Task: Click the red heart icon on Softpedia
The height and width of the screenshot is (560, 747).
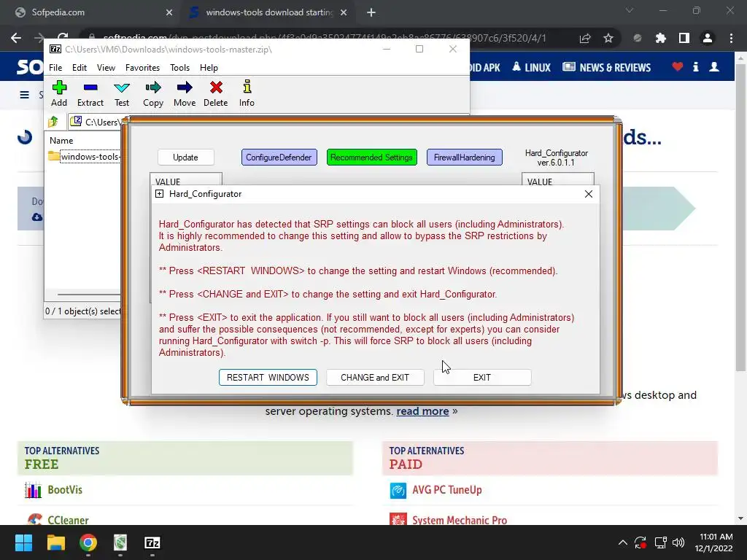Action: click(x=678, y=66)
